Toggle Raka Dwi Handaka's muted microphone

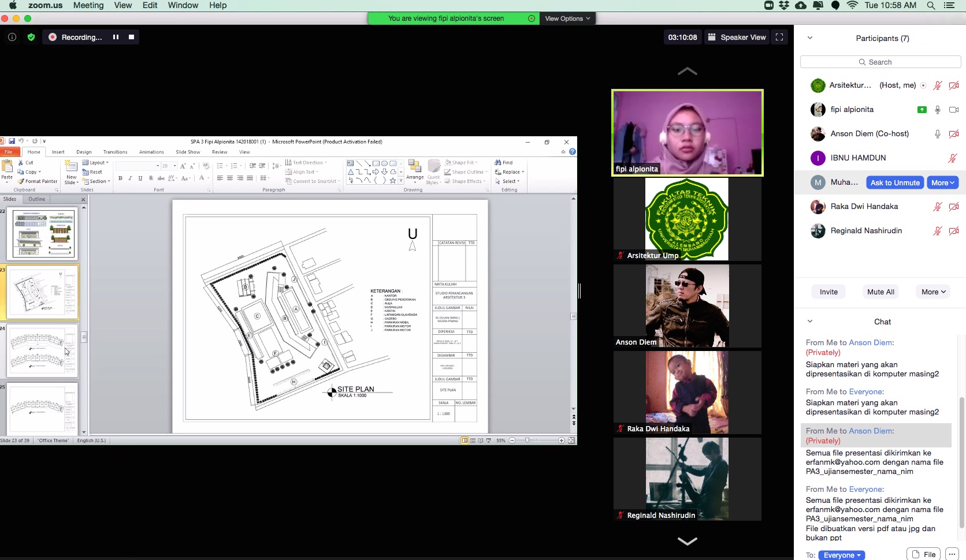(x=938, y=207)
